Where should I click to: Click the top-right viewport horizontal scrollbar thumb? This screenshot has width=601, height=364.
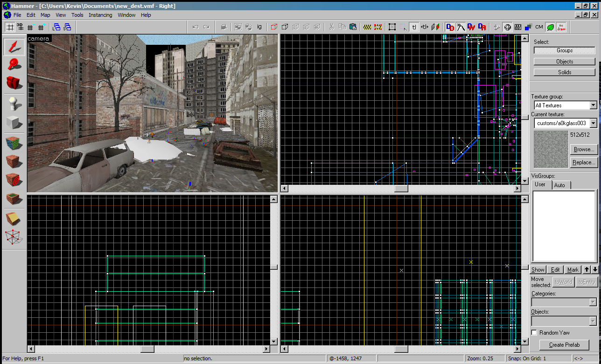click(401, 189)
